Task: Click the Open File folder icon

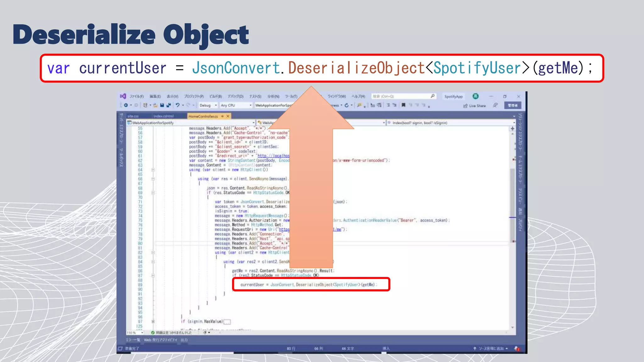Action: (155, 105)
